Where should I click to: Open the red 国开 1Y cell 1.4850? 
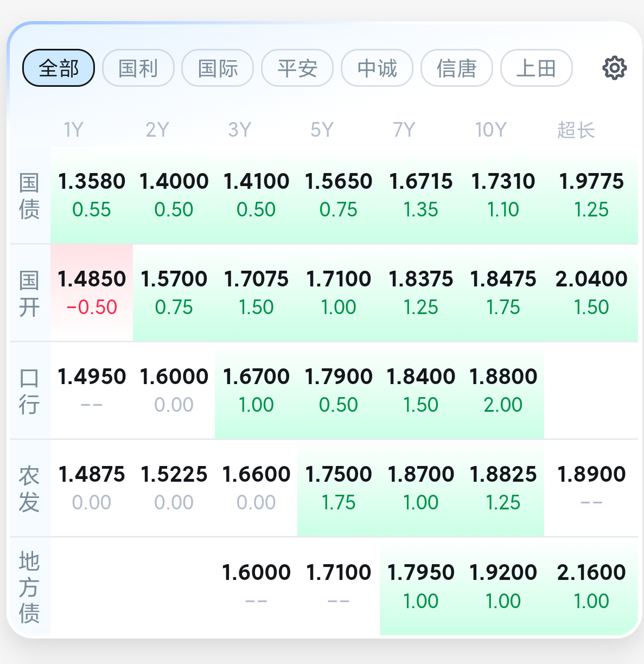[x=92, y=293]
